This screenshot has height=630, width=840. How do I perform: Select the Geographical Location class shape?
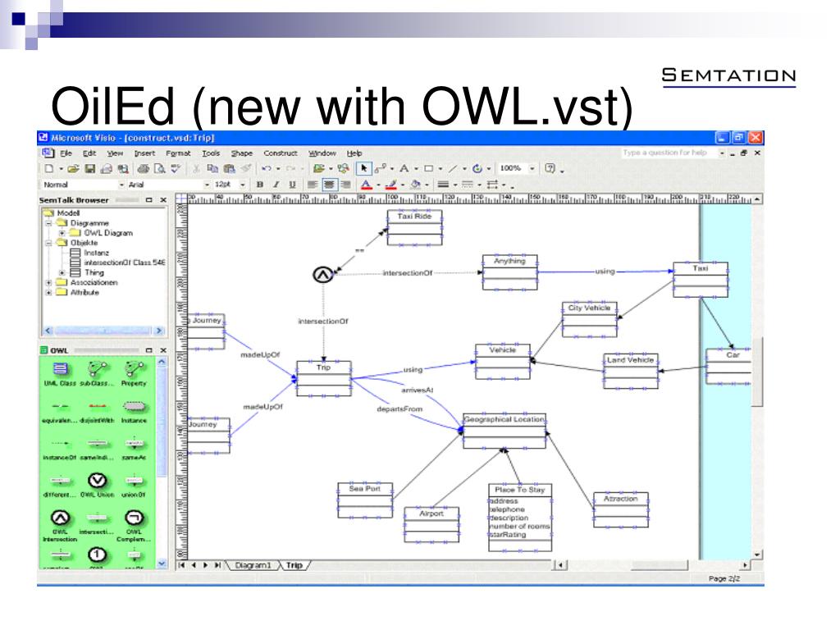click(x=504, y=431)
